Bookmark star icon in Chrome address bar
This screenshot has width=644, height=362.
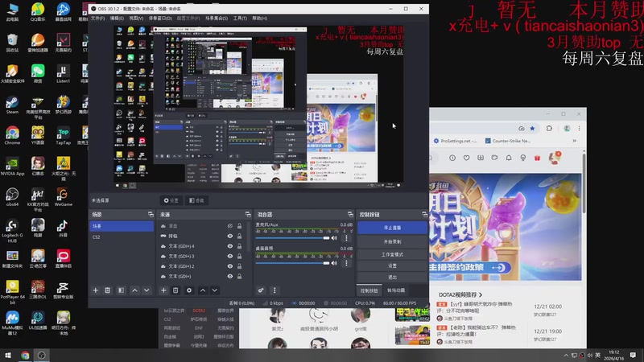(x=532, y=129)
